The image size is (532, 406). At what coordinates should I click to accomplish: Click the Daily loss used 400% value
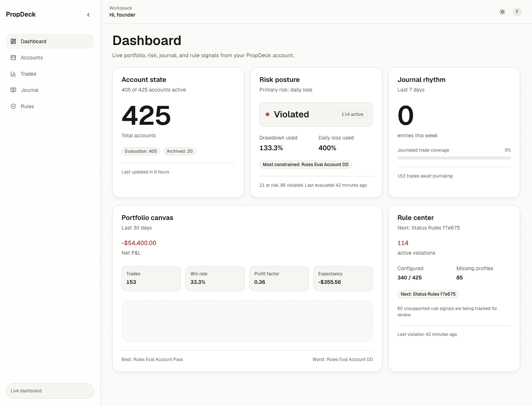click(x=327, y=148)
